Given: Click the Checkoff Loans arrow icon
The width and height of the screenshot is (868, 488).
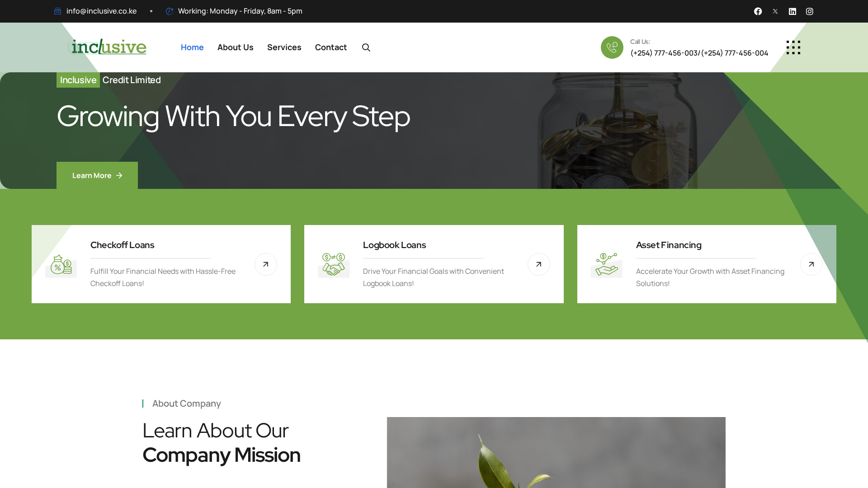Looking at the screenshot, I should 266,264.
